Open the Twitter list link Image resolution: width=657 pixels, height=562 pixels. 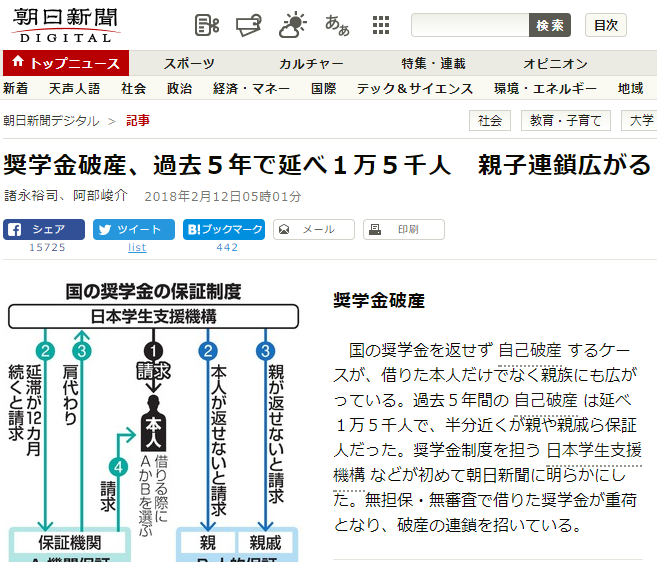click(137, 247)
